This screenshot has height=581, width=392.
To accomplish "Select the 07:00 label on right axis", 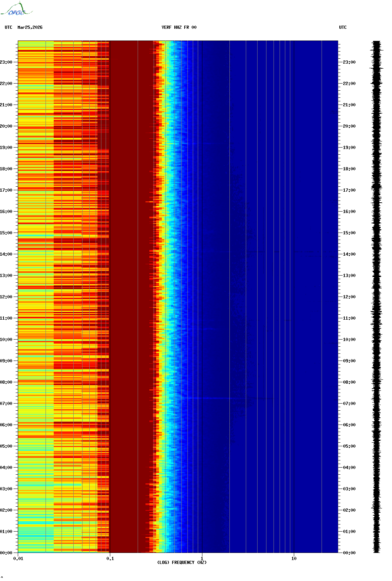I will coord(349,404).
